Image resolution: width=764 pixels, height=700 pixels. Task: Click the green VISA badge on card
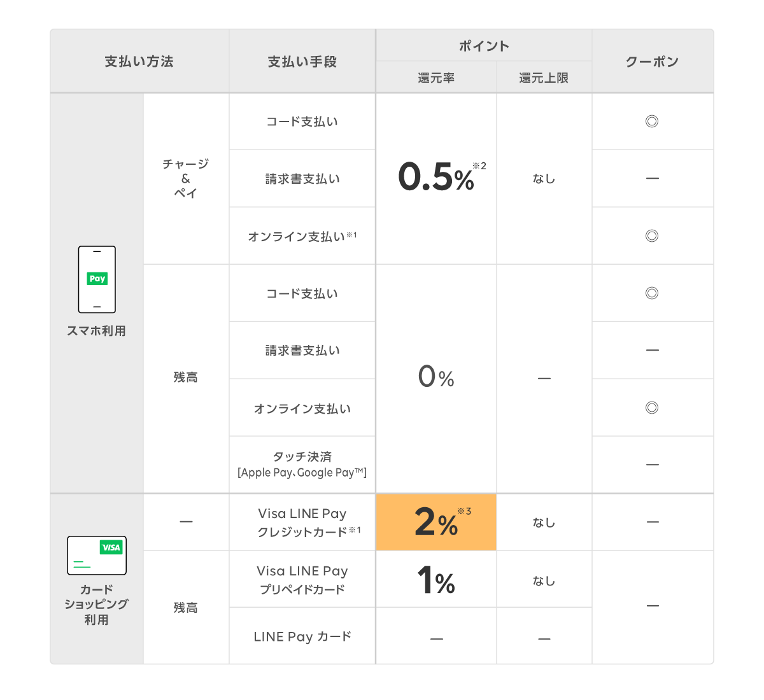111,547
